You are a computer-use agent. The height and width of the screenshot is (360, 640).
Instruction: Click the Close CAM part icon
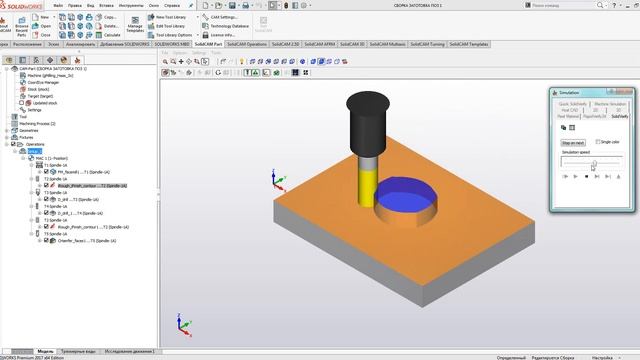click(x=36, y=35)
